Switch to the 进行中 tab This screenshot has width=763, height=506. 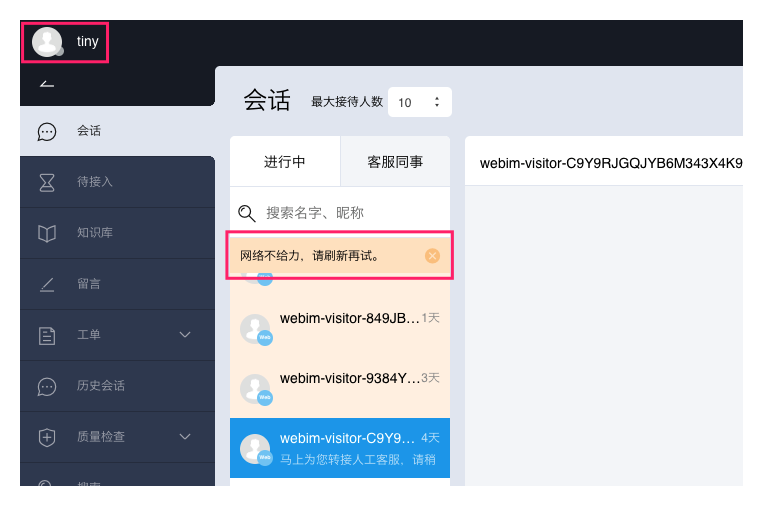285,162
